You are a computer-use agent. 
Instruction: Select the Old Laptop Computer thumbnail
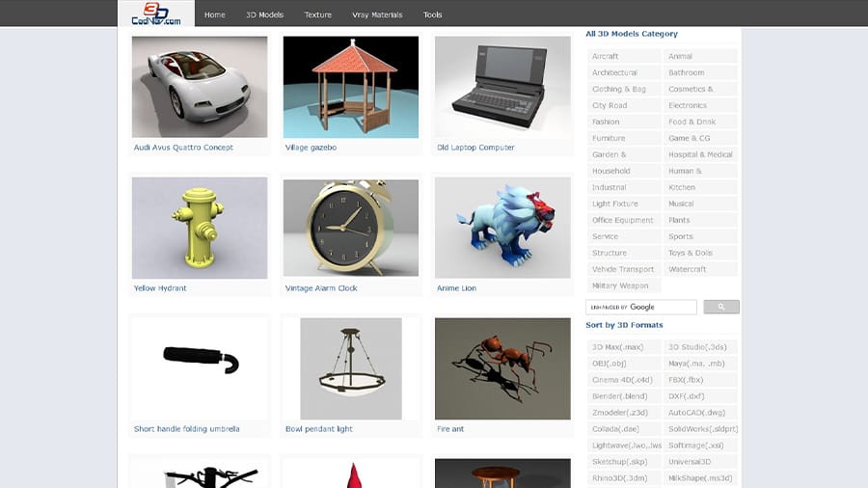point(502,87)
